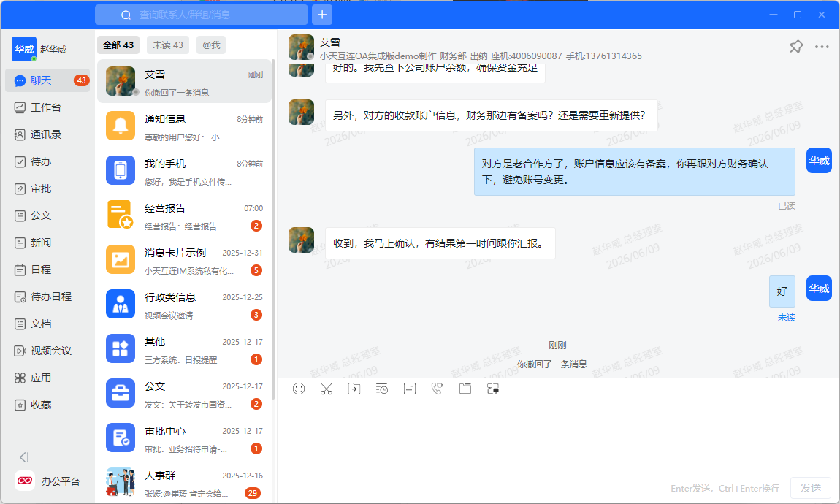
Task: Click the 艾雪 name in chat header
Action: pos(330,42)
